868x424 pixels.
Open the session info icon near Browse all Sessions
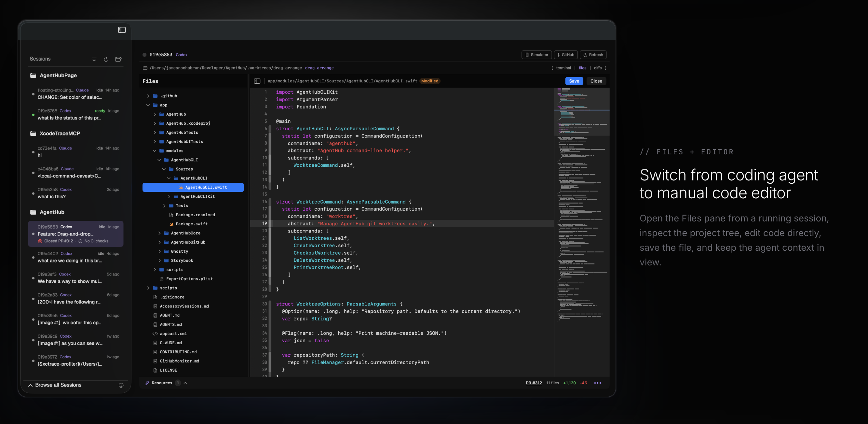[x=121, y=385]
